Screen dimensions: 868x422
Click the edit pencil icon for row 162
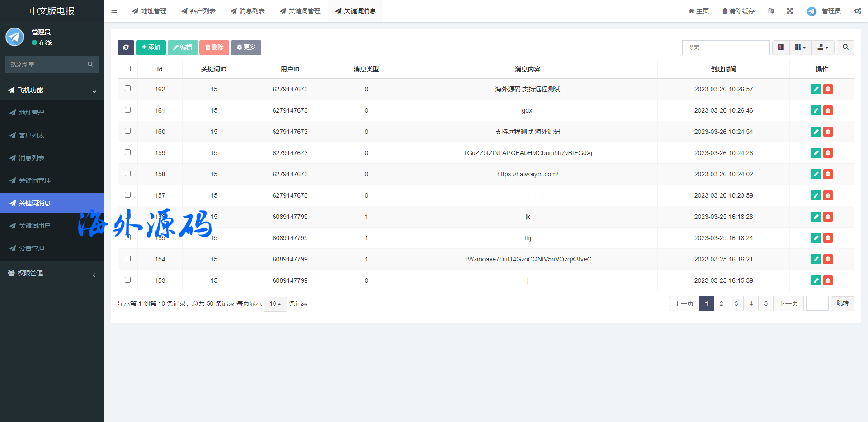tap(816, 89)
